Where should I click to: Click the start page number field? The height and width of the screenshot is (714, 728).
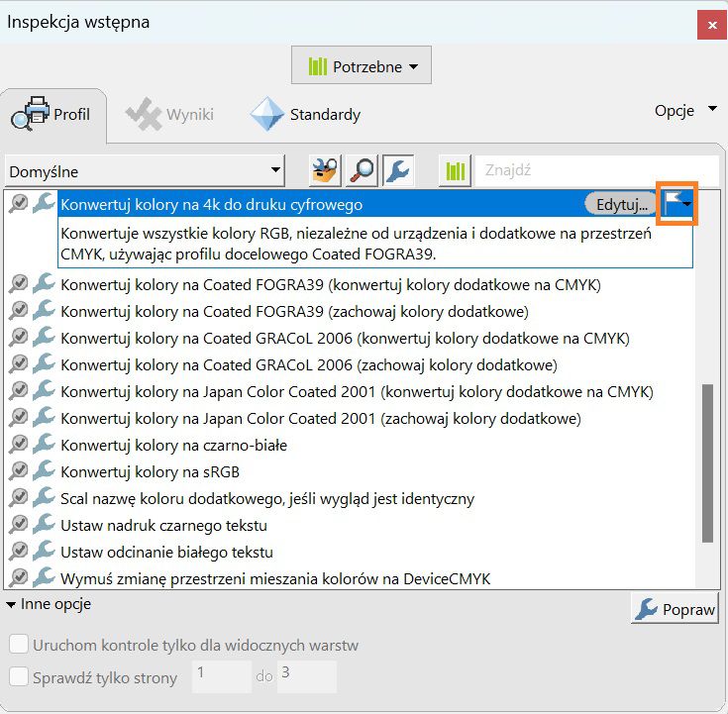pyautogui.click(x=222, y=676)
